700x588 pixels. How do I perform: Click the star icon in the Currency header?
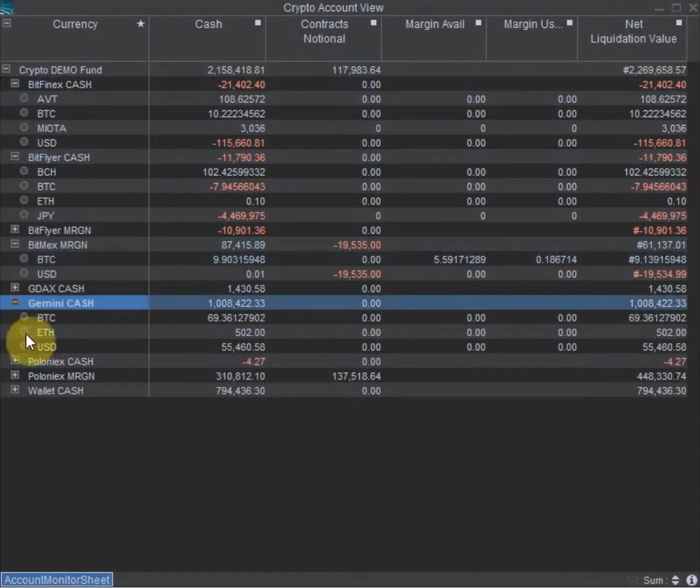click(141, 23)
